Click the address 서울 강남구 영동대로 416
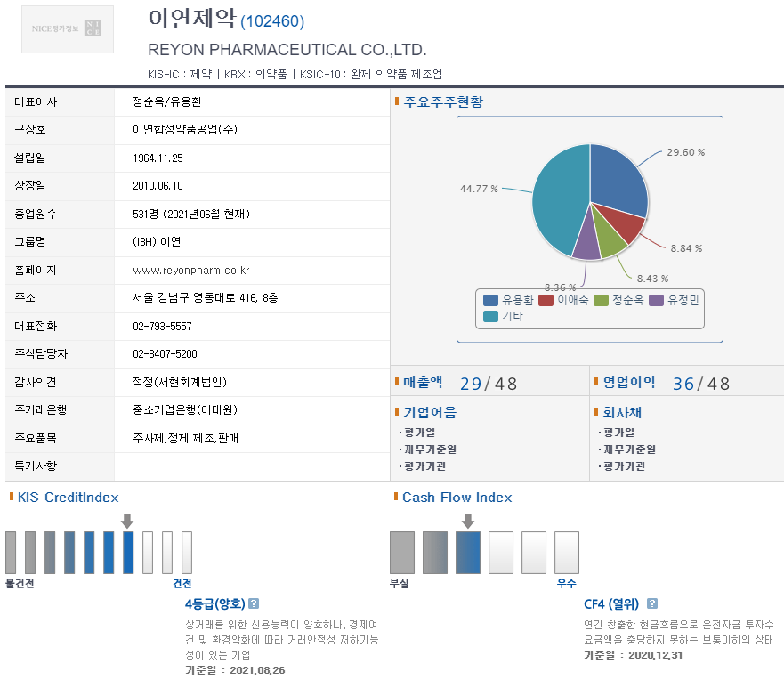This screenshot has width=784, height=680. tap(205, 298)
